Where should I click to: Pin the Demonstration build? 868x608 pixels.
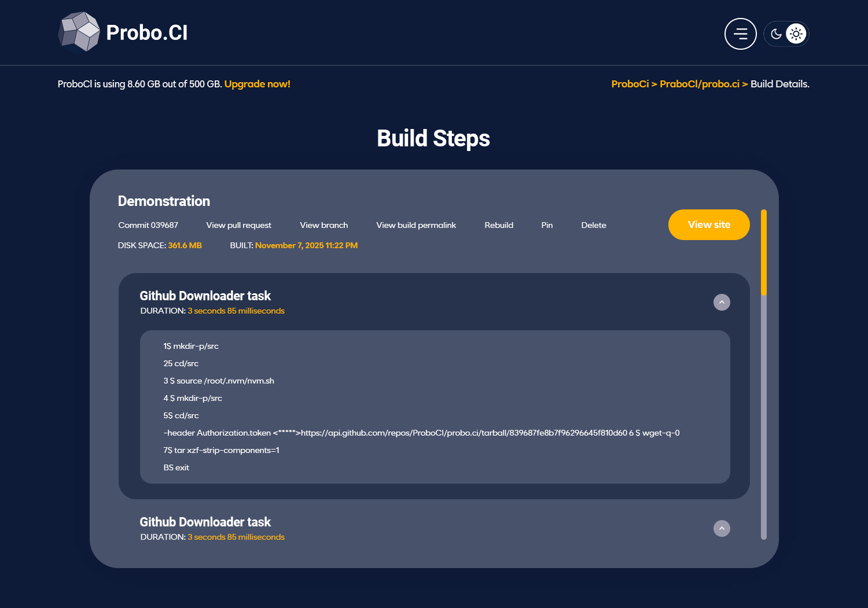tap(547, 225)
